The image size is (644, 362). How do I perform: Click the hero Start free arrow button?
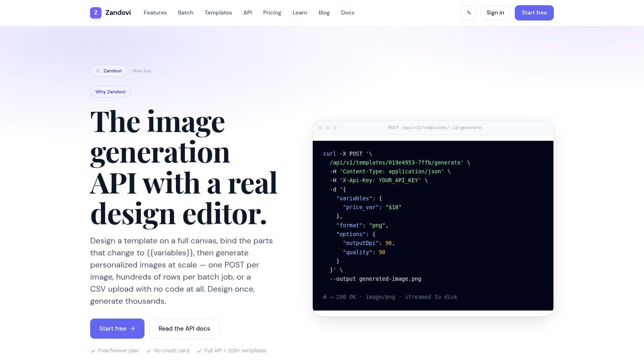(x=117, y=329)
